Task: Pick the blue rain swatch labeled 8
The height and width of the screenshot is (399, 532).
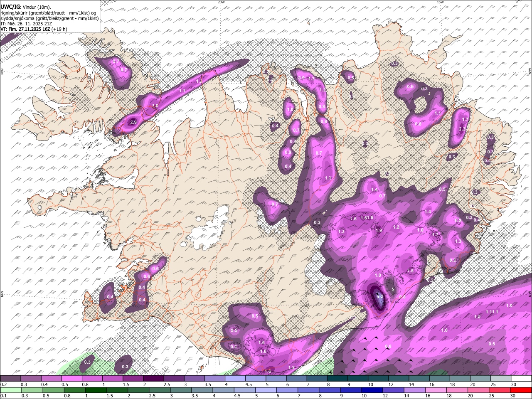Action: click(330, 390)
